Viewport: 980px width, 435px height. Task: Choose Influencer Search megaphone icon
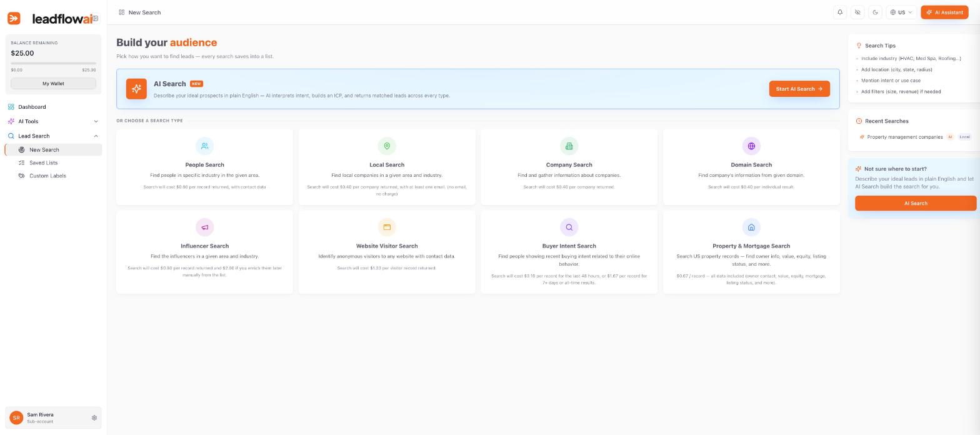click(x=204, y=227)
